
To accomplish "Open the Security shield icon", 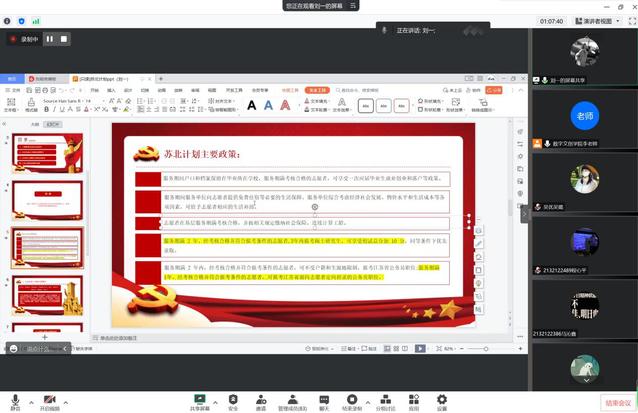I will pos(233,399).
